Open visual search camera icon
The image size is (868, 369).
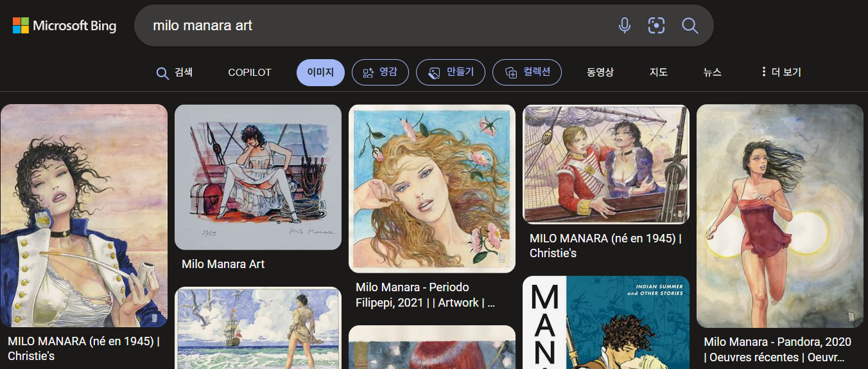[x=656, y=26]
